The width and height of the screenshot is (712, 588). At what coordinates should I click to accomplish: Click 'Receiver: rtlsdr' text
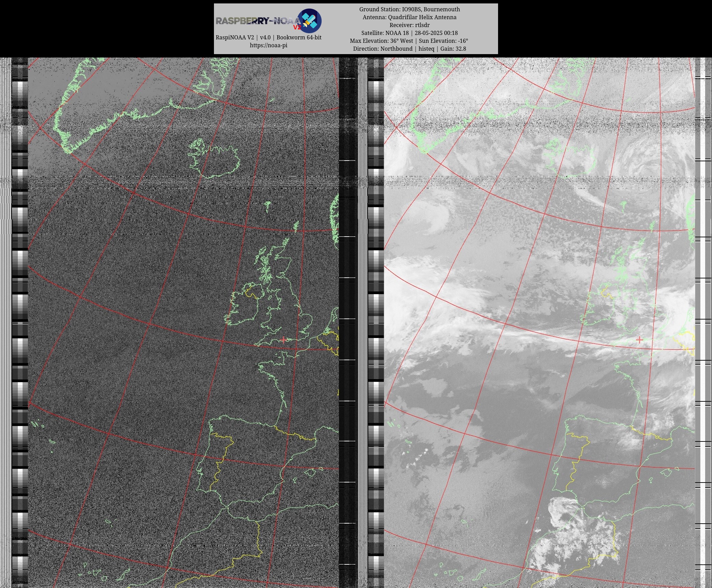coord(409,25)
